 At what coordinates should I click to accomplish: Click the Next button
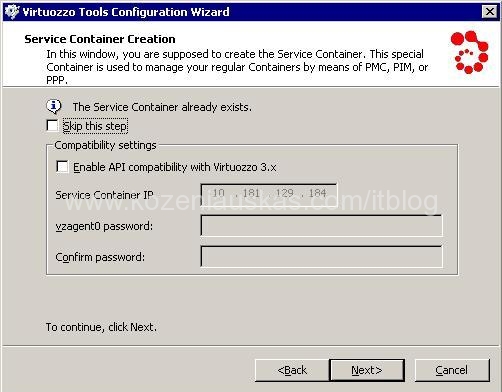367,370
